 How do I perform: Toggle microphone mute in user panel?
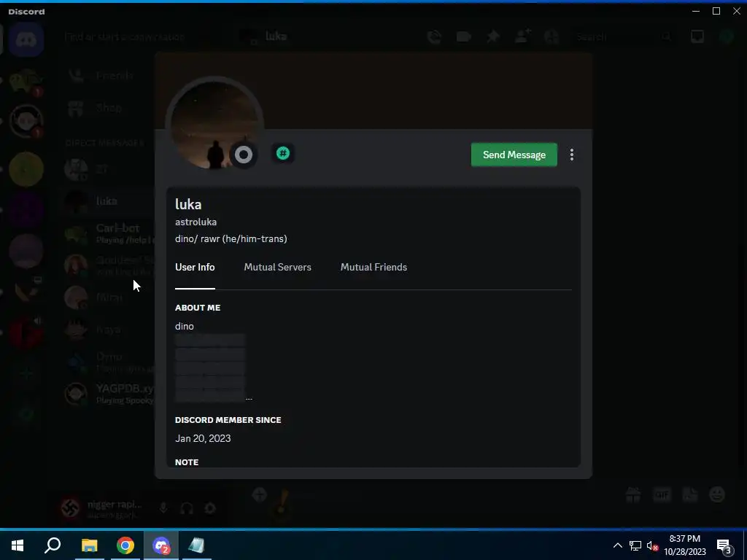[x=163, y=508]
